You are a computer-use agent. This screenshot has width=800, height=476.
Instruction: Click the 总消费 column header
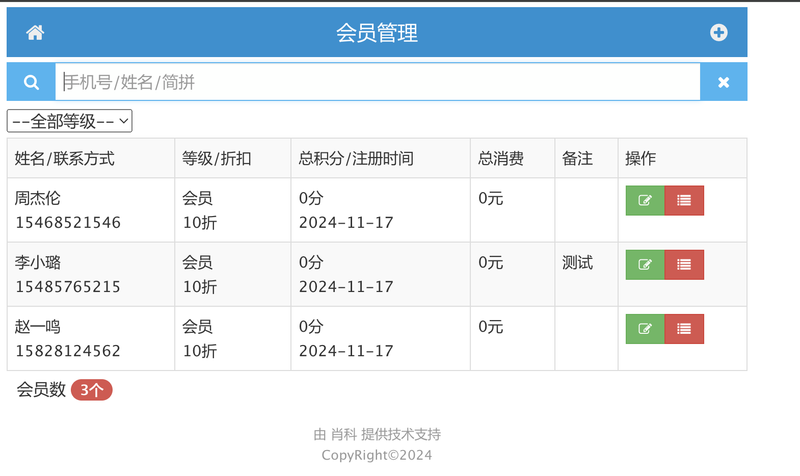point(501,159)
